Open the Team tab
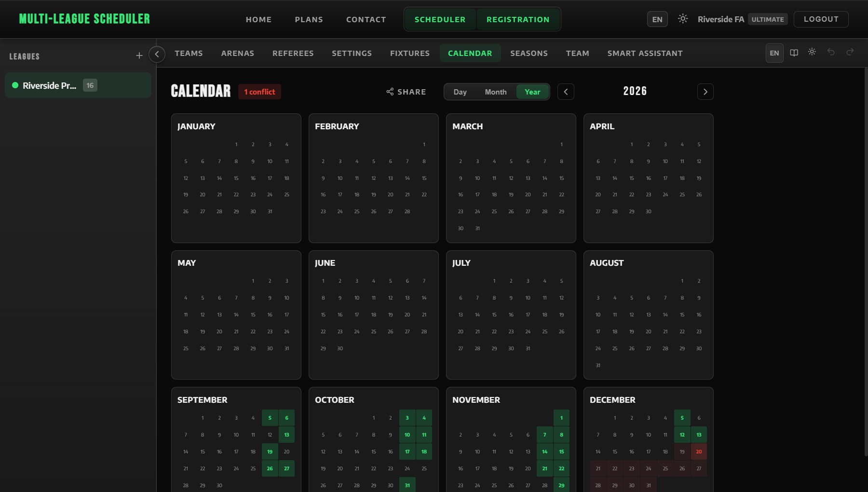Screen dimensions: 868x492 click(x=577, y=53)
